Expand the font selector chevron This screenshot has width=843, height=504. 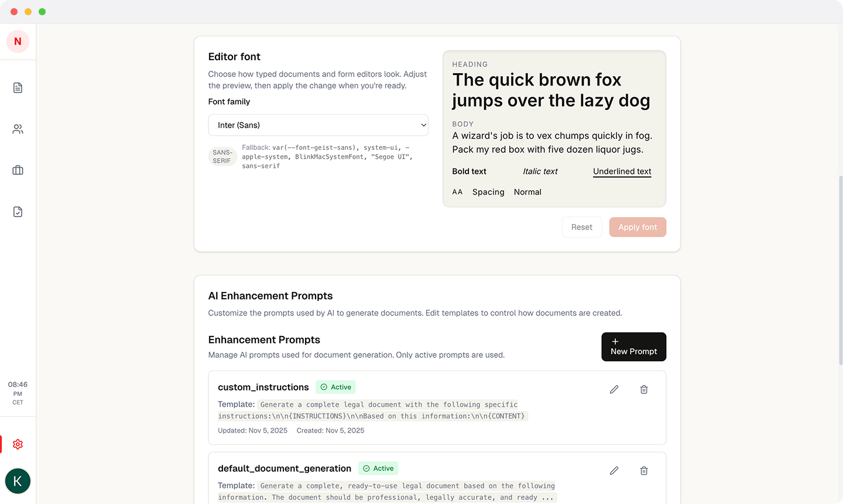click(423, 125)
